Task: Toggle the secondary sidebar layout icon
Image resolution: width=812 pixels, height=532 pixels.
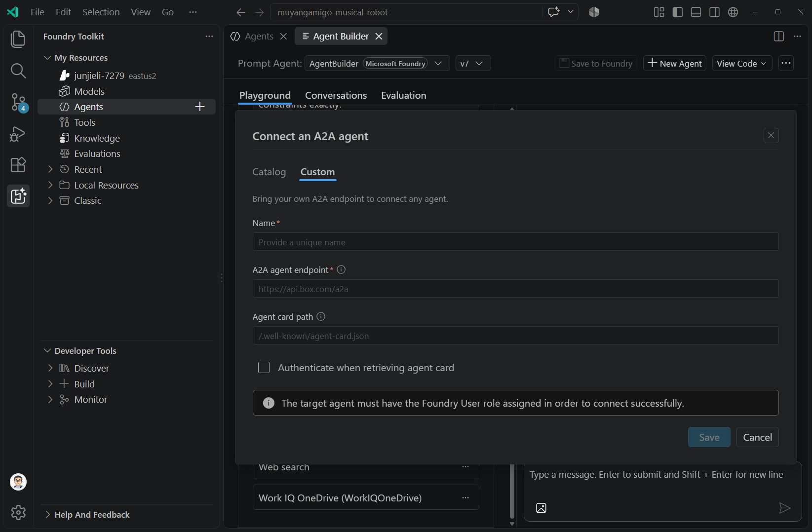Action: (x=714, y=12)
